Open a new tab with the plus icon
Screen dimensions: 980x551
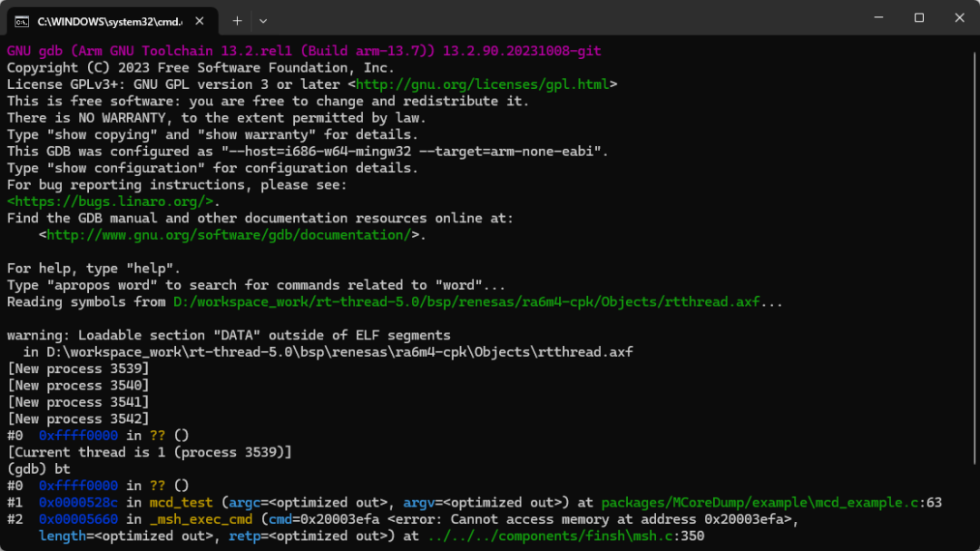click(x=237, y=19)
